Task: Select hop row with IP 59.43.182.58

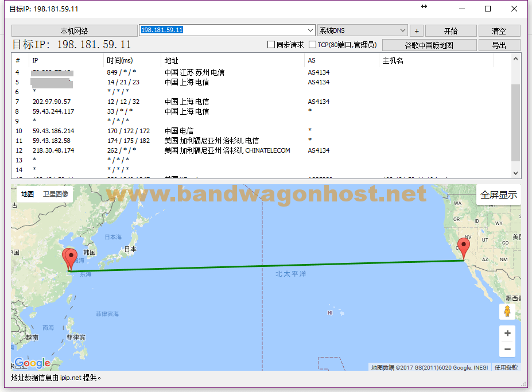Action: 261,141
